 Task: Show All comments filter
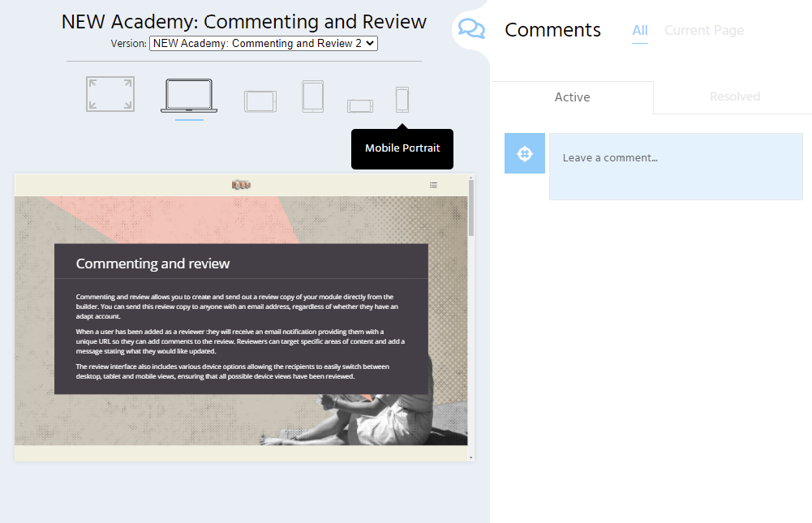coord(640,31)
